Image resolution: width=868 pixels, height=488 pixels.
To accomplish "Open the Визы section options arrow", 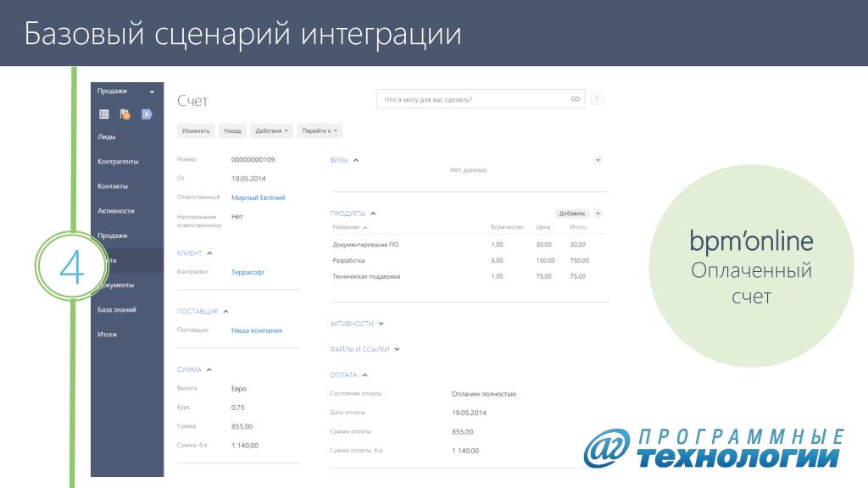I will click(x=598, y=160).
